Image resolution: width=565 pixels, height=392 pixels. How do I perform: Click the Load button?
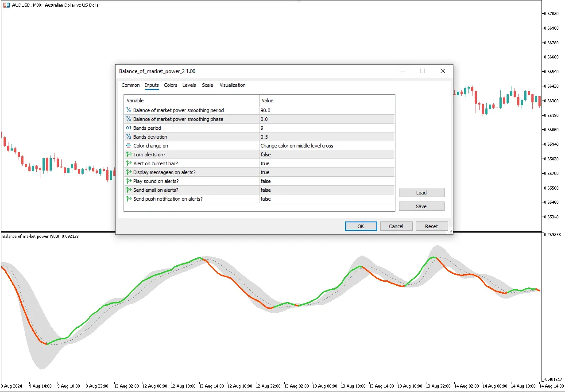[422, 193]
